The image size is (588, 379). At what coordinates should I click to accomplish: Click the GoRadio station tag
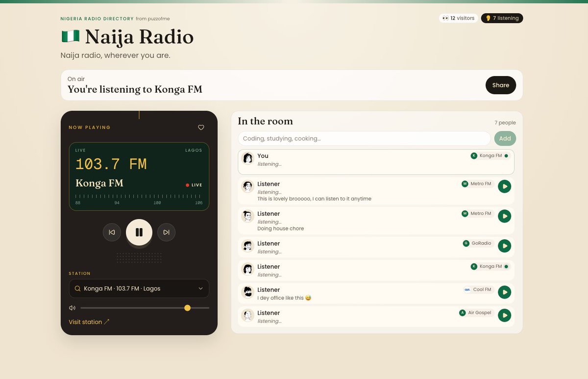click(x=478, y=243)
